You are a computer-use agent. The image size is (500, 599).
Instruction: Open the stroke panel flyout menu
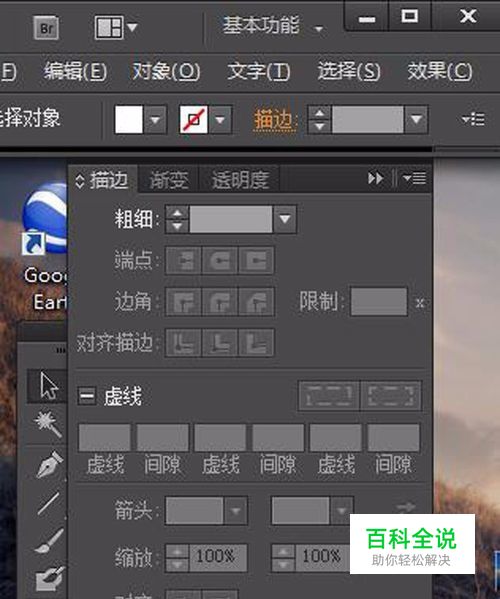coord(414,178)
